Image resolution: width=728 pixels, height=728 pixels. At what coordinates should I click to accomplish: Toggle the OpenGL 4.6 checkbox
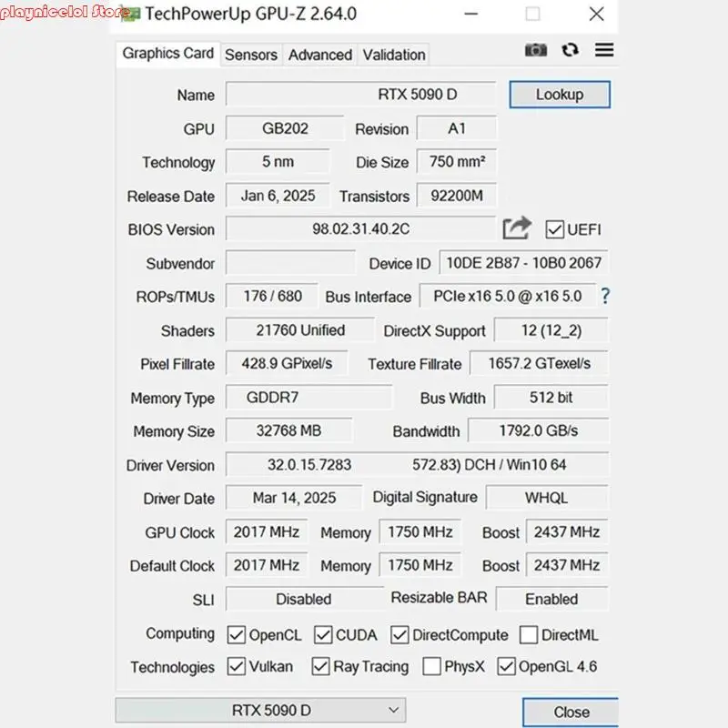click(506, 666)
